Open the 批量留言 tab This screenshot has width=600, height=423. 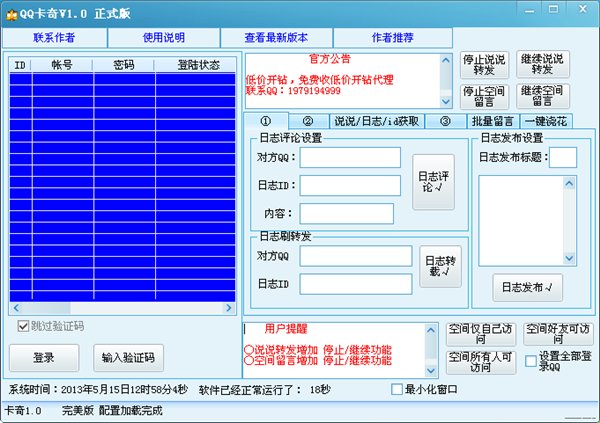coord(492,121)
